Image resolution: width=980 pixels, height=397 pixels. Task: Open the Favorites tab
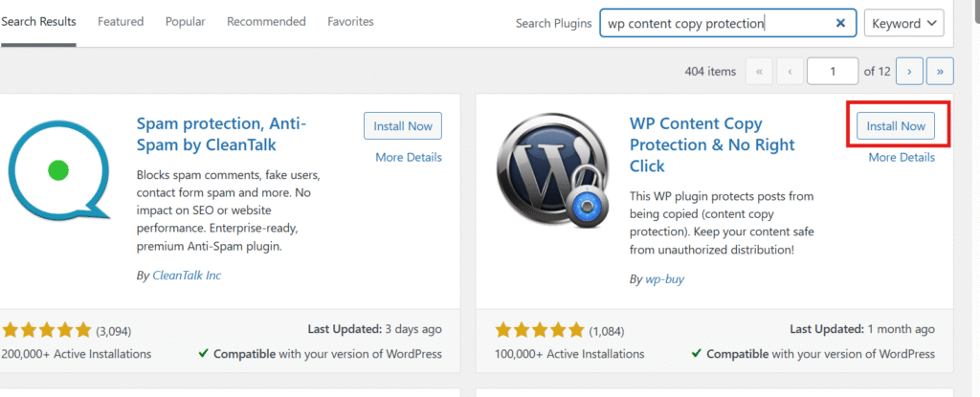pyautogui.click(x=350, y=22)
